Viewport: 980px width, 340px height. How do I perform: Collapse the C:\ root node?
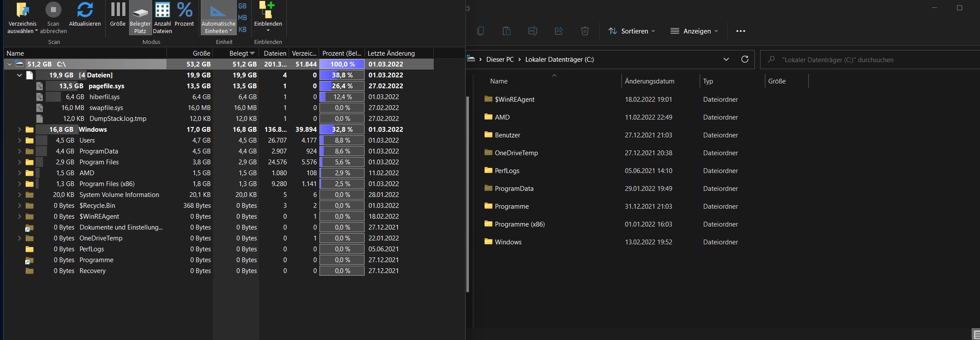pos(9,64)
